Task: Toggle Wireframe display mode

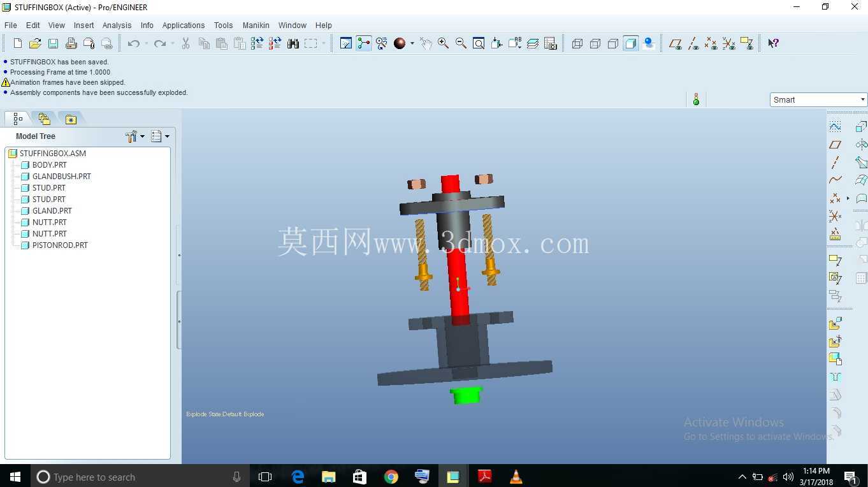Action: (x=577, y=43)
